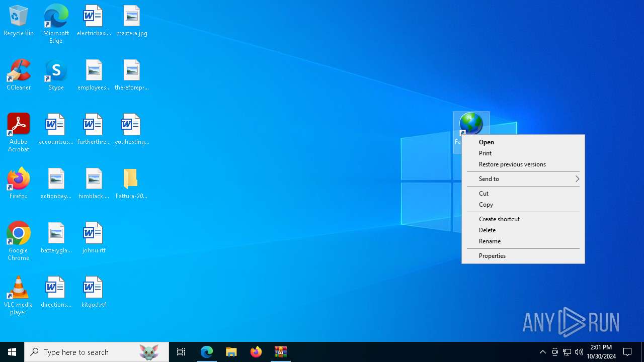Show hidden system tray icons

(542, 352)
